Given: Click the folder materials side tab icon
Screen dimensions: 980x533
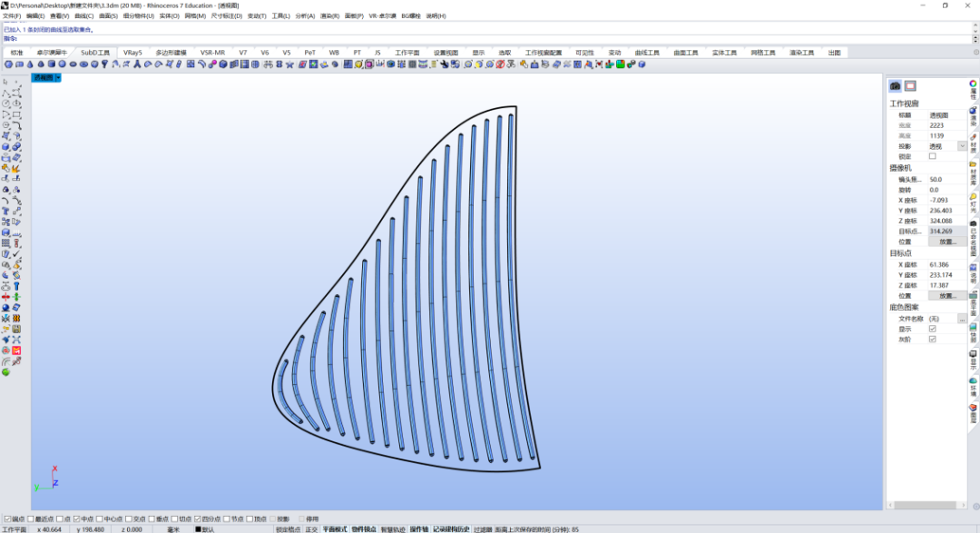Looking at the screenshot, I should [x=973, y=164].
